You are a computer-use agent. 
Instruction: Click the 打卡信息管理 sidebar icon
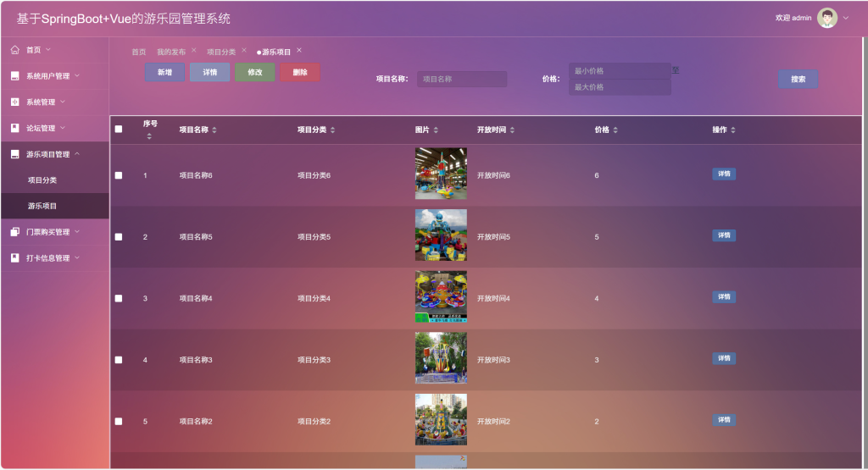coord(15,257)
